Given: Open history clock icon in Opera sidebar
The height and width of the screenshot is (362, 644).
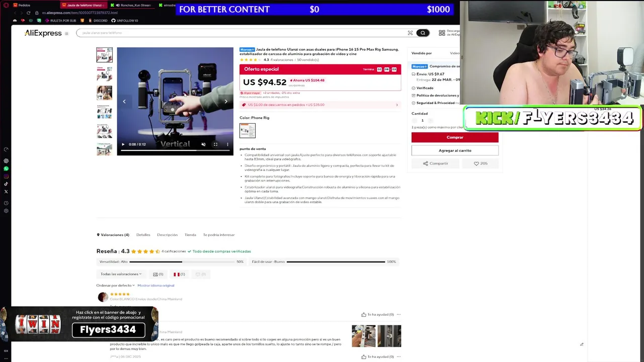Looking at the screenshot, I should [6, 203].
